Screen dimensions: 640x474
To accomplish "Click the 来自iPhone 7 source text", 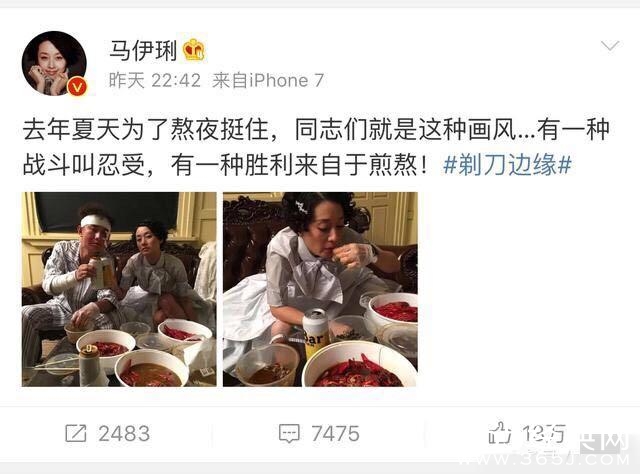I will click(268, 80).
